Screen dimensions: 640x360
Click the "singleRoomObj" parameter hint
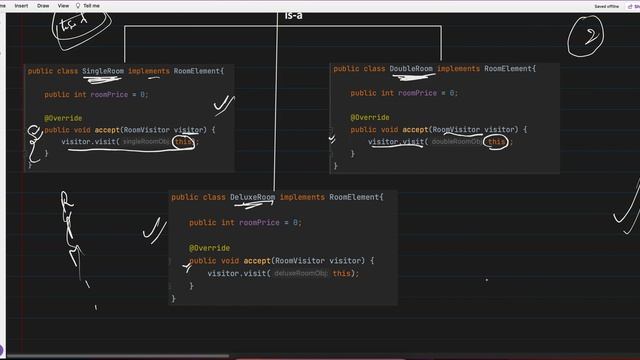(x=146, y=141)
